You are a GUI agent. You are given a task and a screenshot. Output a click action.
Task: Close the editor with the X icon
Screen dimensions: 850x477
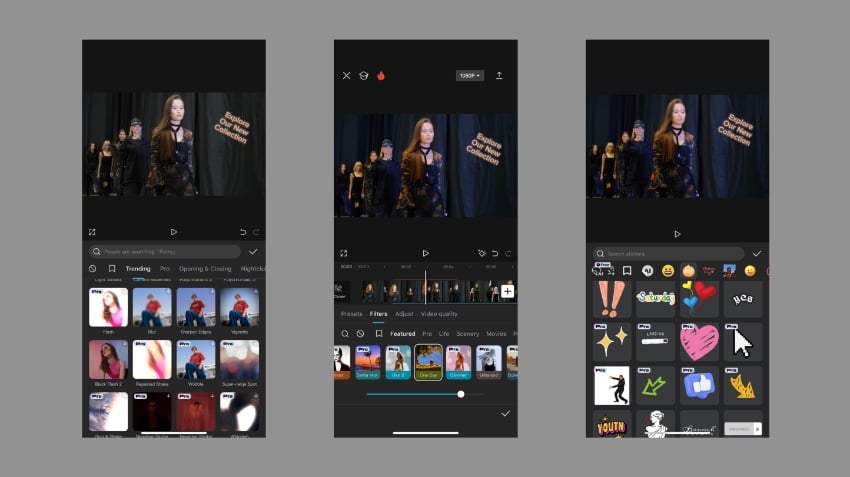(x=346, y=75)
